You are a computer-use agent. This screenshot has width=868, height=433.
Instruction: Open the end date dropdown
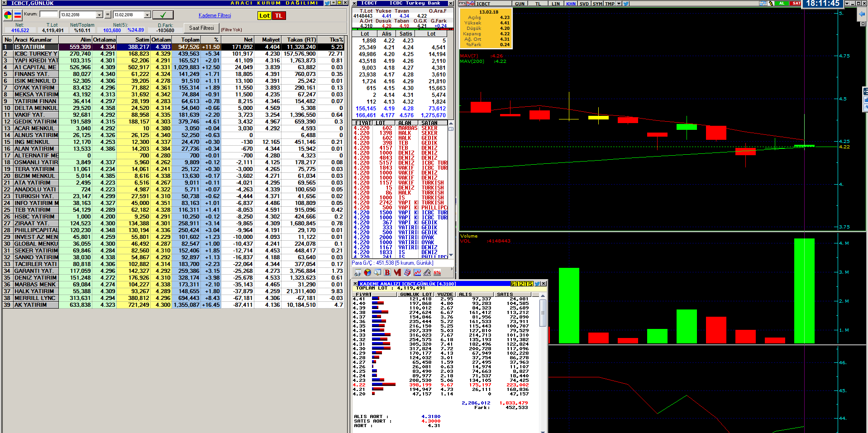147,15
